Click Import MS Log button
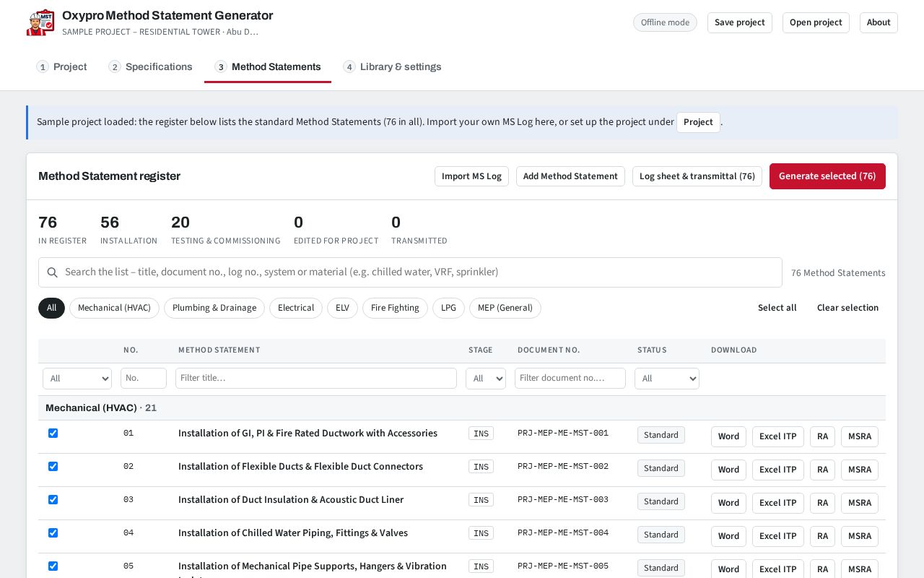924x578 pixels. [x=471, y=176]
